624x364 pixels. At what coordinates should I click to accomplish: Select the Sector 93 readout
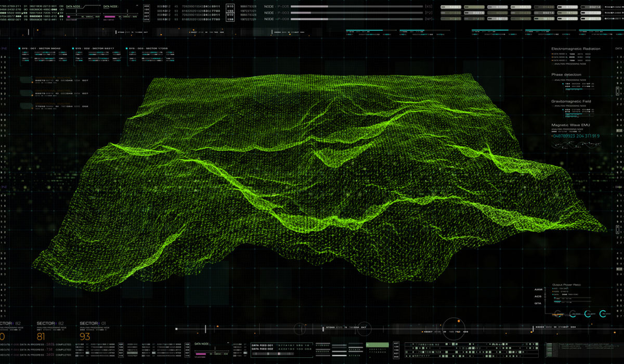tap(84, 336)
